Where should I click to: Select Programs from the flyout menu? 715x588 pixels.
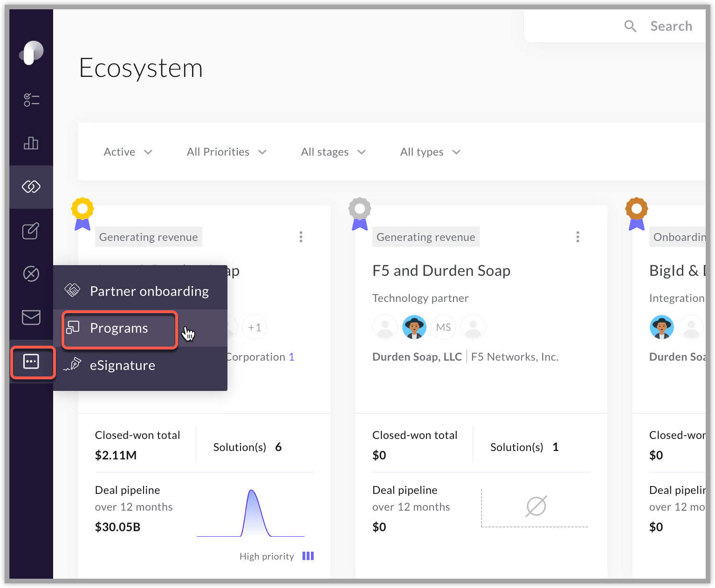119,328
